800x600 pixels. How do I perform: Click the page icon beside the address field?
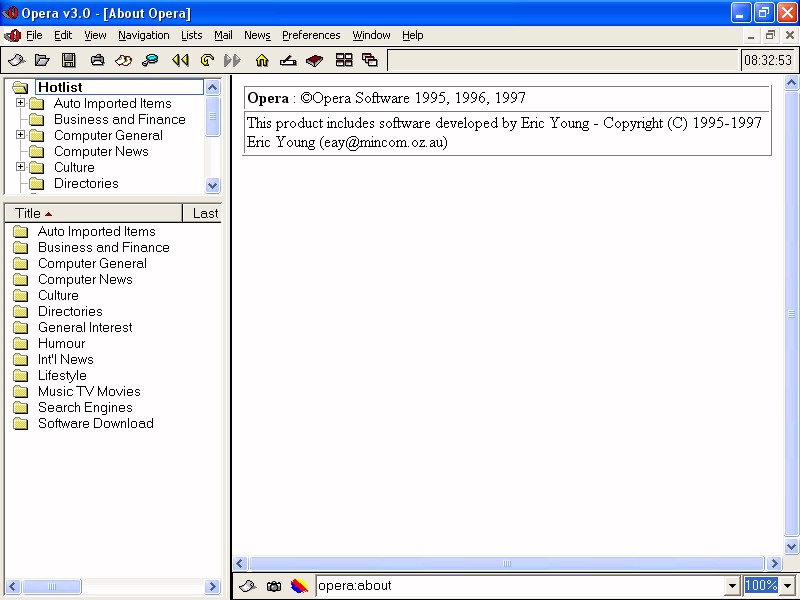click(x=247, y=586)
